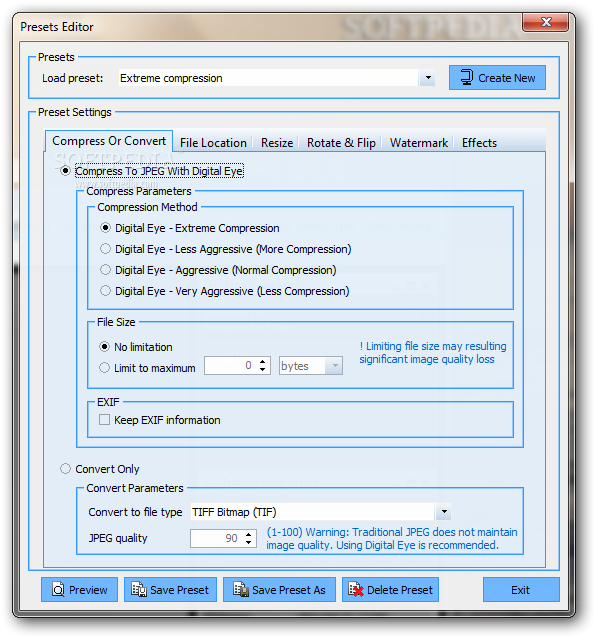
Task: Click the disk icon on Save Preset As
Action: click(x=240, y=590)
